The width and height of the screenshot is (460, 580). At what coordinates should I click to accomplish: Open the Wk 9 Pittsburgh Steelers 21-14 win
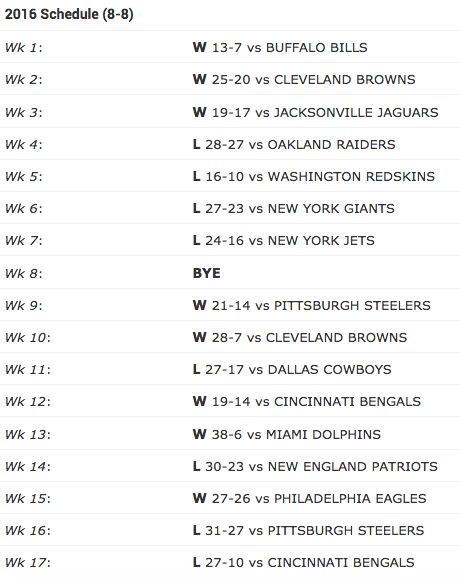point(230,305)
